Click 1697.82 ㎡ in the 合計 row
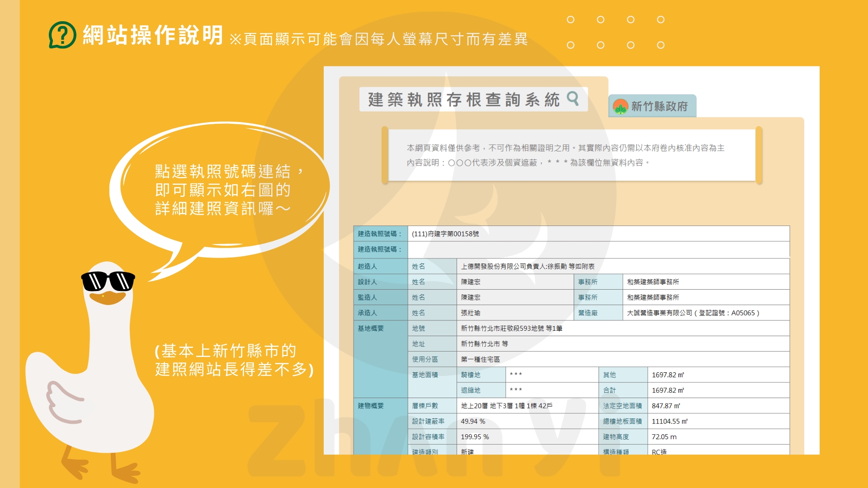This screenshot has height=488, width=868. tap(668, 390)
